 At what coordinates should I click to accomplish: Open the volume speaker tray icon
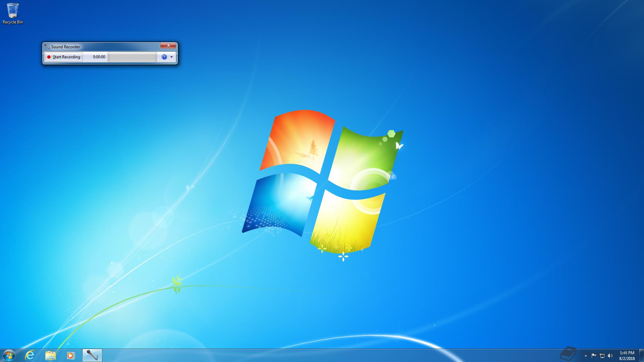click(x=610, y=356)
